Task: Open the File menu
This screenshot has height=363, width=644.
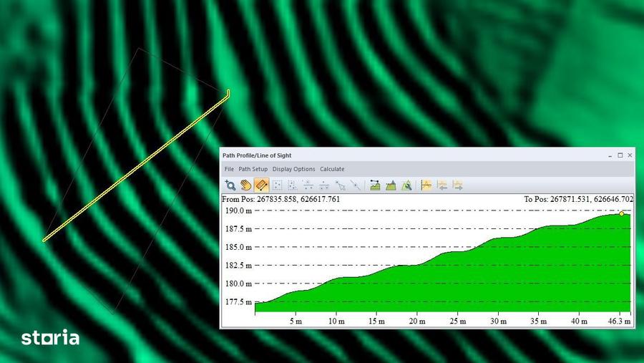Action: point(229,169)
